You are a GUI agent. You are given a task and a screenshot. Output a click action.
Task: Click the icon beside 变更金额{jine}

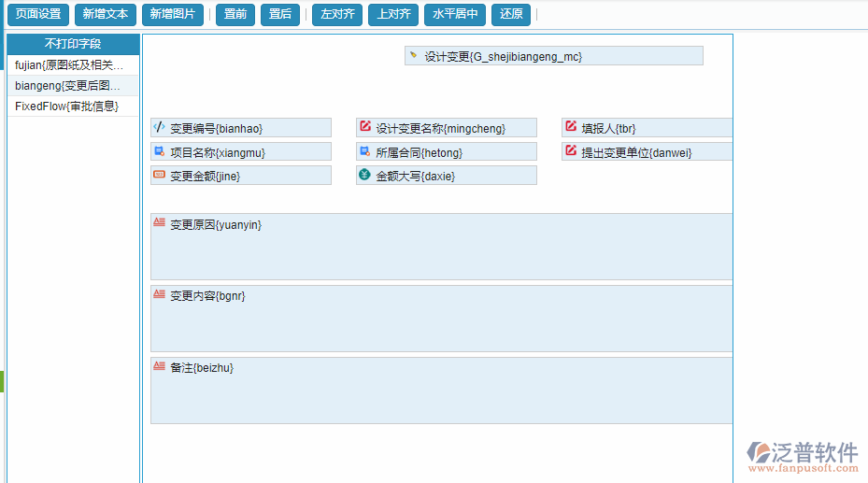coord(159,175)
